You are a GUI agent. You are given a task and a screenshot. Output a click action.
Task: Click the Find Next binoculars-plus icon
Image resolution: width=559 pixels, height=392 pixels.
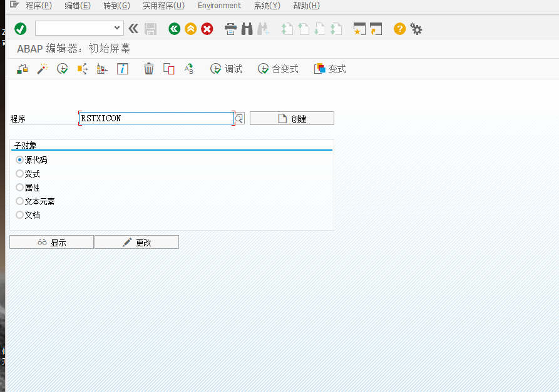[263, 29]
